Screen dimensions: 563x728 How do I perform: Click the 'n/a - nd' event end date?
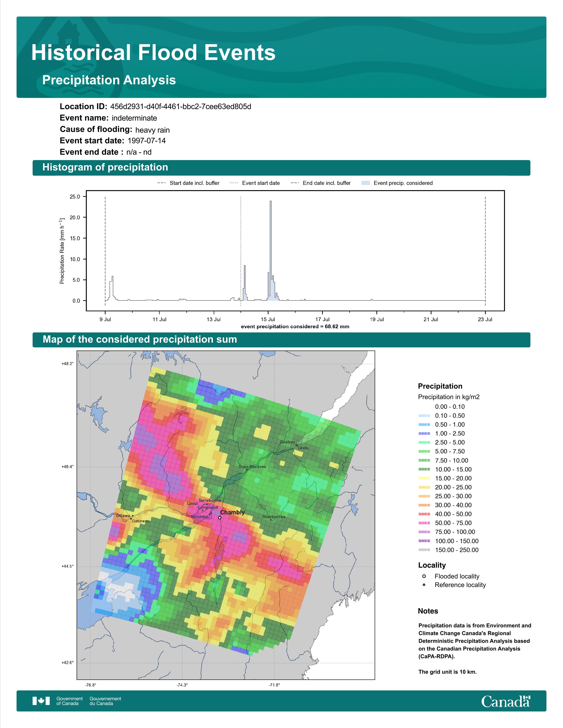click(139, 152)
